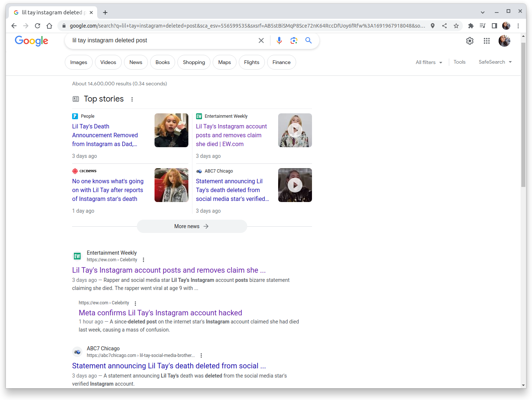Viewport: 532px width, 400px height.
Task: Open options for Meta confirms sub-result
Action: pyautogui.click(x=135, y=304)
